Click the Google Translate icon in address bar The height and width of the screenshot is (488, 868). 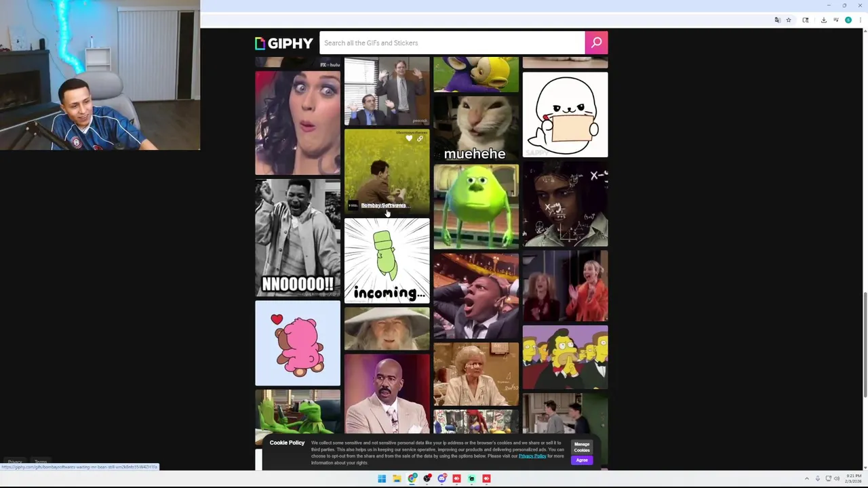[777, 20]
